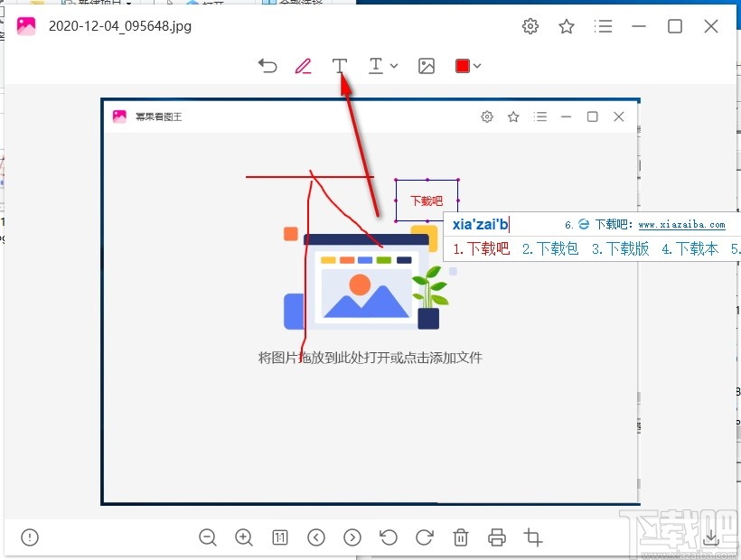
Task: Select IME candidate 2 下载包
Action: (550, 248)
